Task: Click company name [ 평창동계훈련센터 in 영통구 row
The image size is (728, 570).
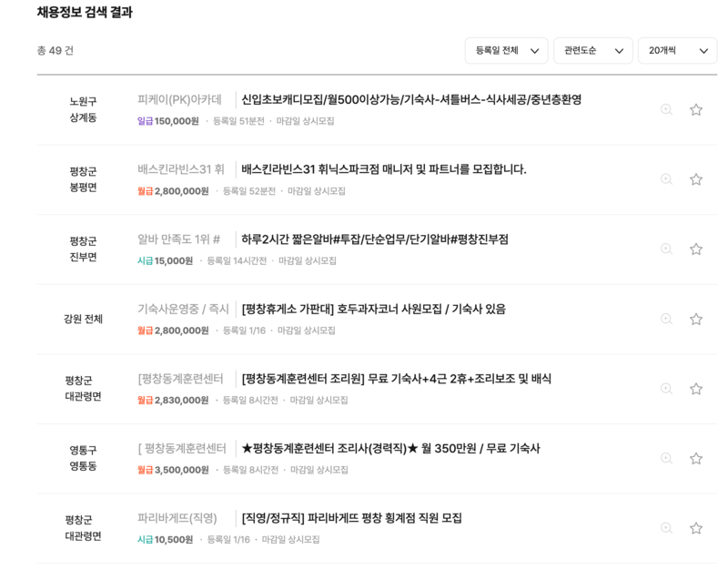Action: pos(182,448)
